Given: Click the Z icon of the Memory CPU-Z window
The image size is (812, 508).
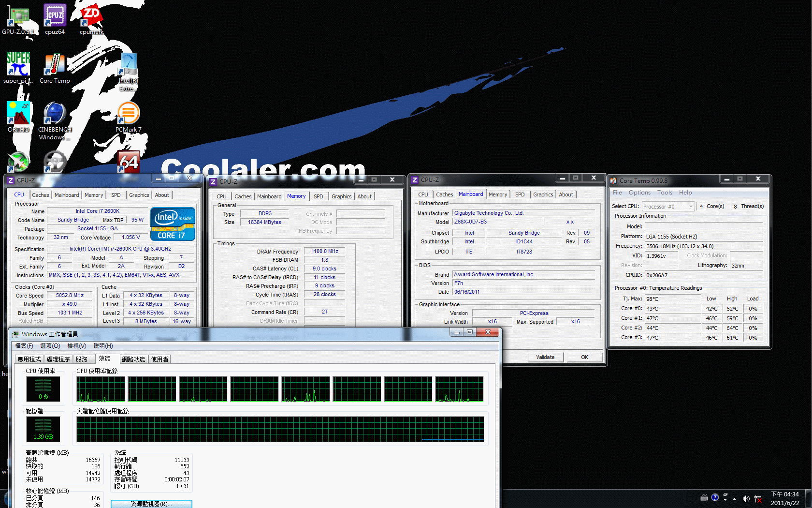Looking at the screenshot, I should click(x=213, y=182).
